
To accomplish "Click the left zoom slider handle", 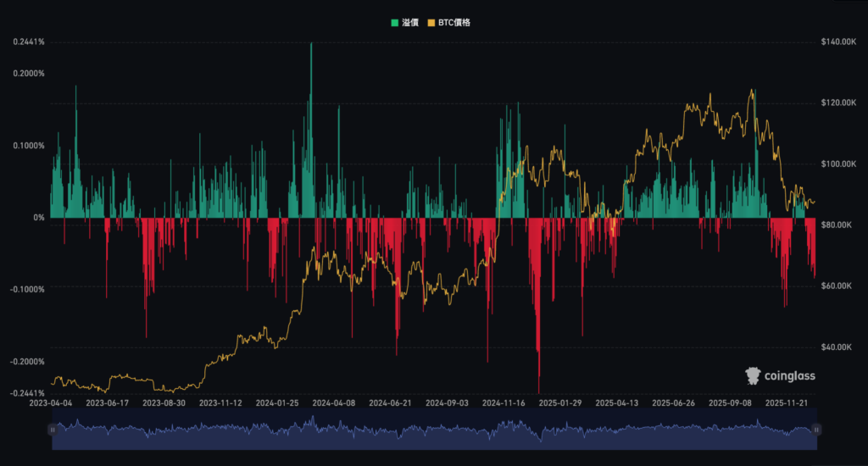I will coord(53,430).
